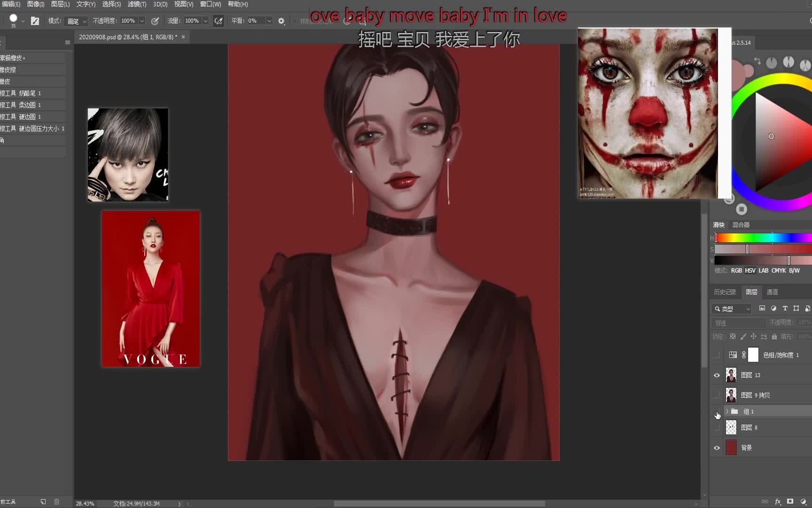Click the link layers icon at panel bottom

pyautogui.click(x=765, y=501)
